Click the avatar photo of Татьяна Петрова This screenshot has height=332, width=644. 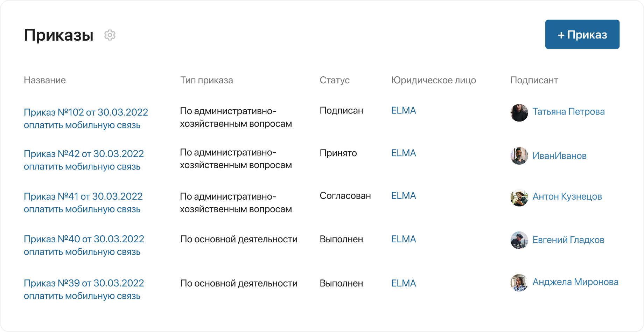[519, 113]
